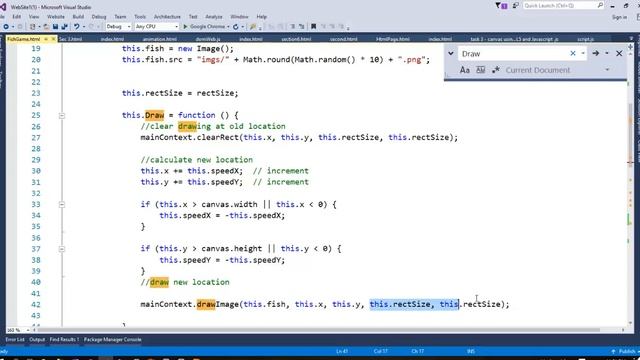
Task: Open the Google Chrome browser target dropdown
Action: (x=228, y=27)
